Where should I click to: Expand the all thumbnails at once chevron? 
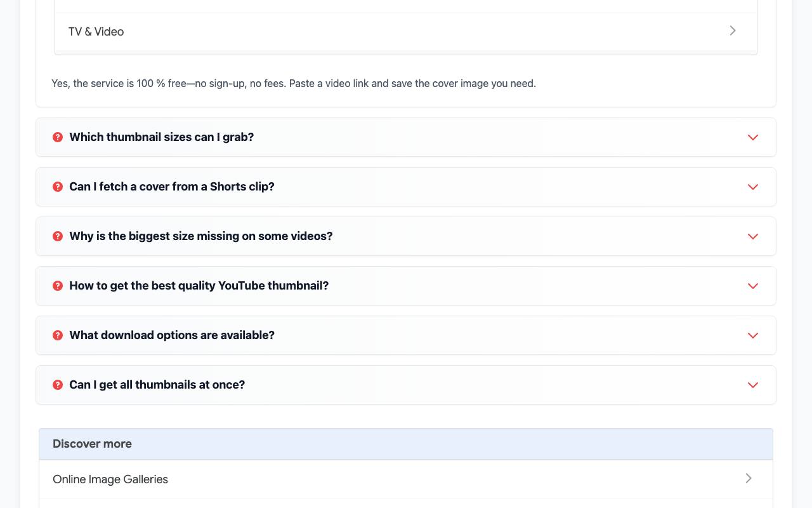(753, 385)
